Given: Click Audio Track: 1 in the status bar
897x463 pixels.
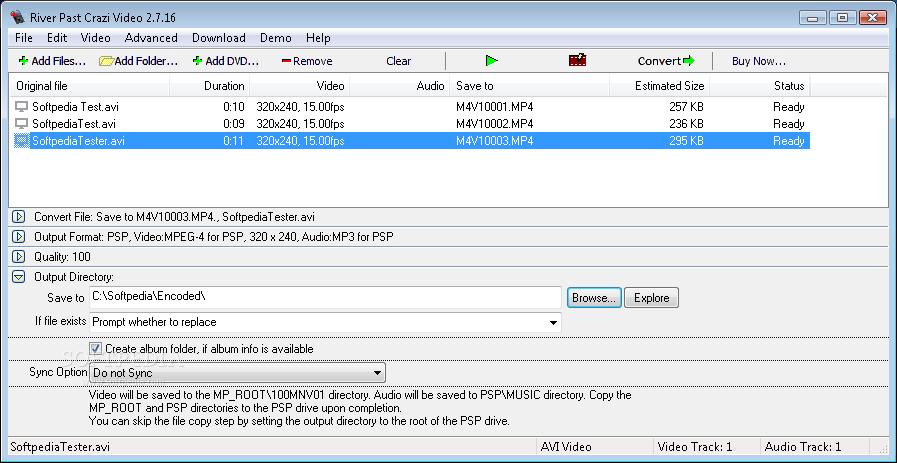Looking at the screenshot, I should click(x=803, y=446).
